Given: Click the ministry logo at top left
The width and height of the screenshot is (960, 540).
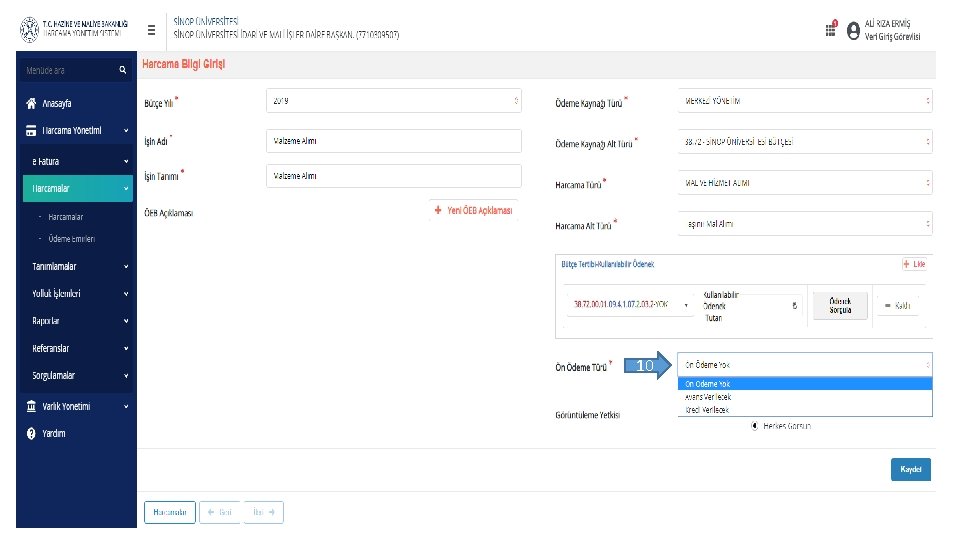Looking at the screenshot, I should [32, 31].
